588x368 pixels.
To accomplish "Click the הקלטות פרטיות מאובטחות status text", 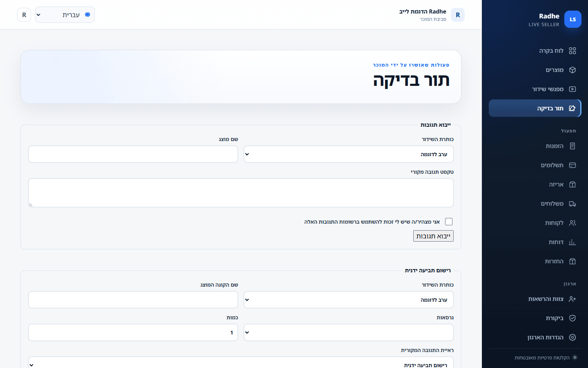I will click(x=542, y=358).
